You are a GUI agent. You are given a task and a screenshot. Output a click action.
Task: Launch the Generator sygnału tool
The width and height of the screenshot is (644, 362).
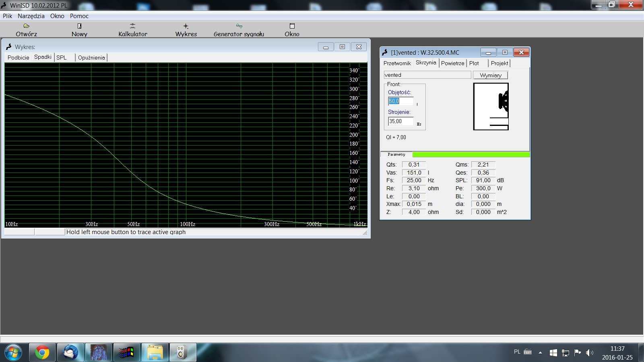click(239, 26)
